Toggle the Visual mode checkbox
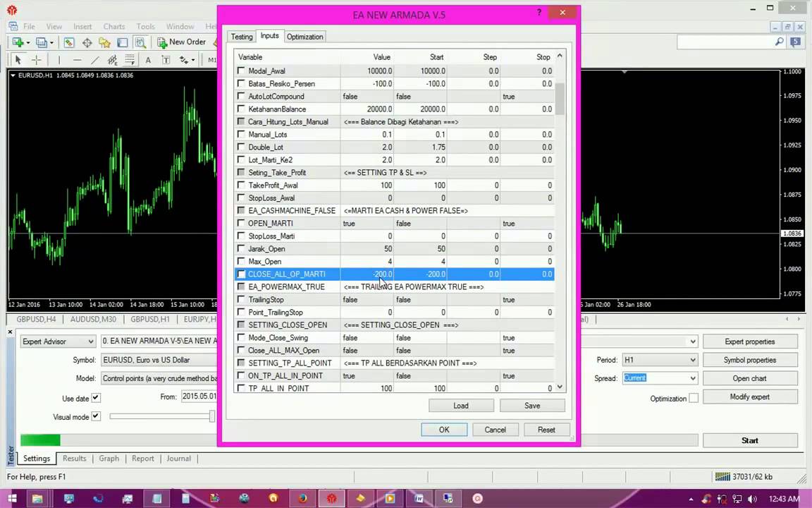812x508 pixels. [x=96, y=416]
